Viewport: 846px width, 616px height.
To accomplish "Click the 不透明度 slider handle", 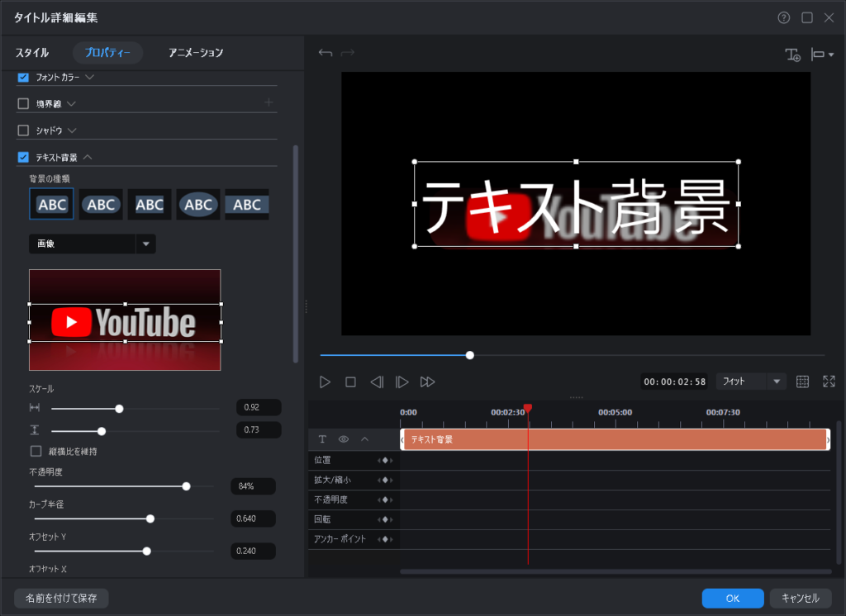I will [186, 486].
